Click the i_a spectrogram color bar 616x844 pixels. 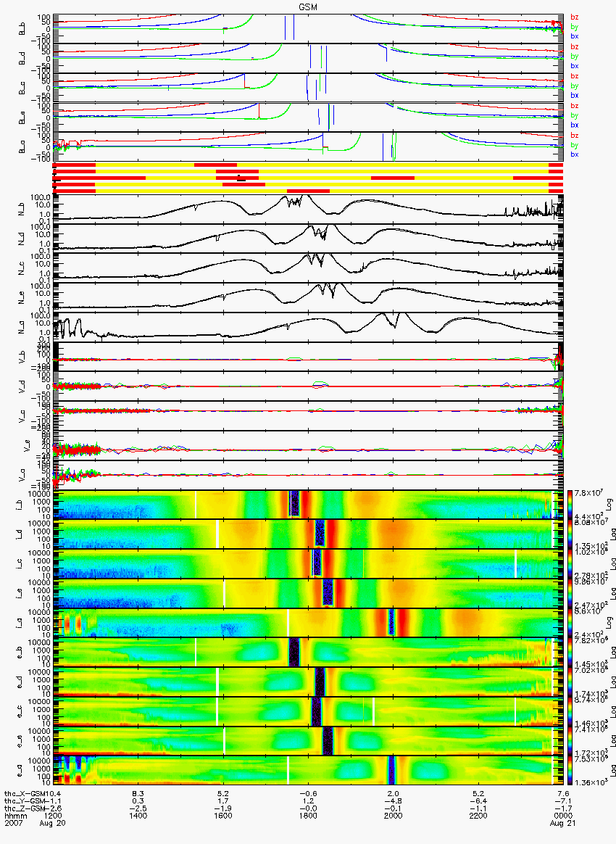[x=569, y=624]
